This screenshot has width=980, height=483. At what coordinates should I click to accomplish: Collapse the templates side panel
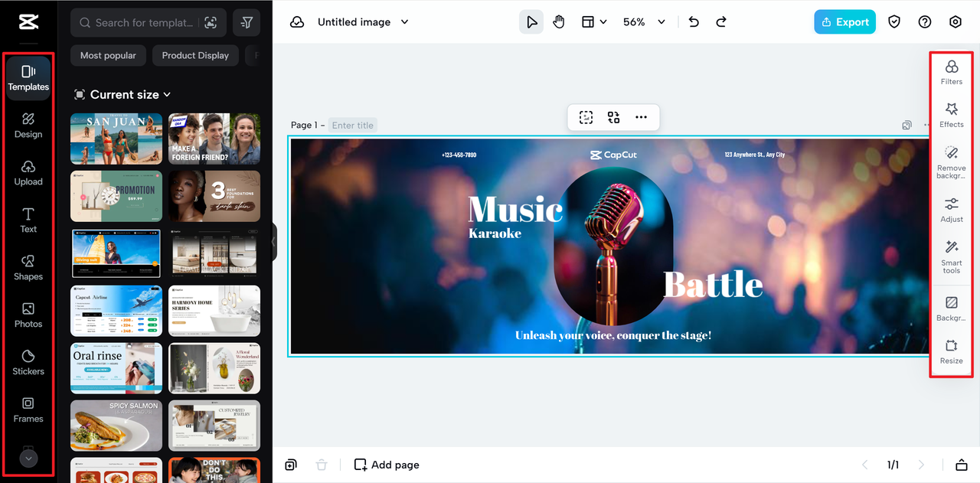[274, 242]
